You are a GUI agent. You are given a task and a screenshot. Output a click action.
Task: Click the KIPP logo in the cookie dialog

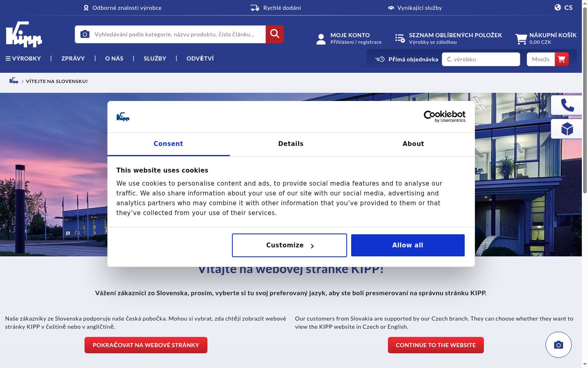pyautogui.click(x=123, y=117)
